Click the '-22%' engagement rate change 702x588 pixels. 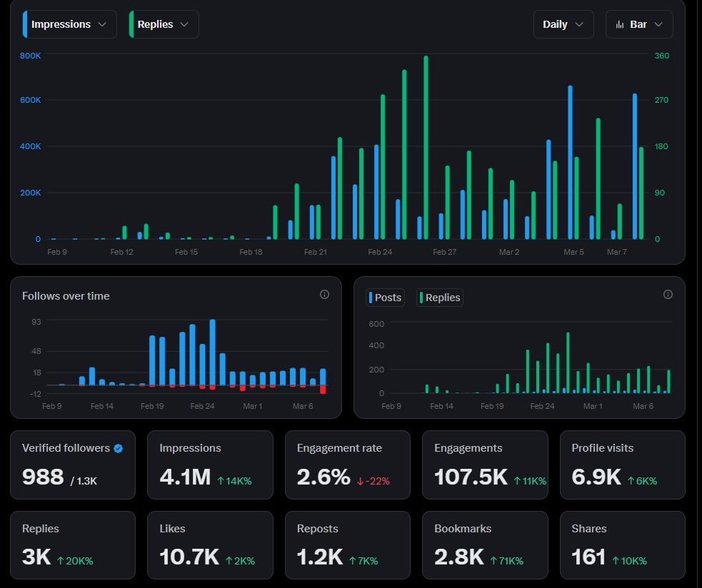(x=373, y=482)
